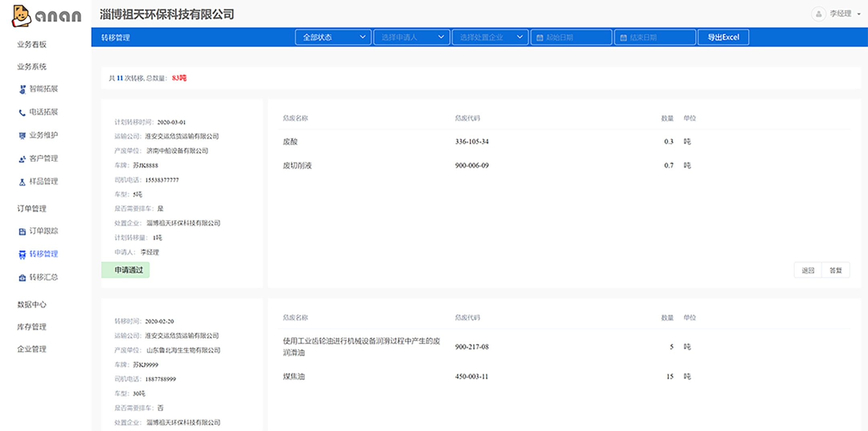Open 业务看板 in the sidebar
This screenshot has width=868, height=431.
tap(32, 44)
